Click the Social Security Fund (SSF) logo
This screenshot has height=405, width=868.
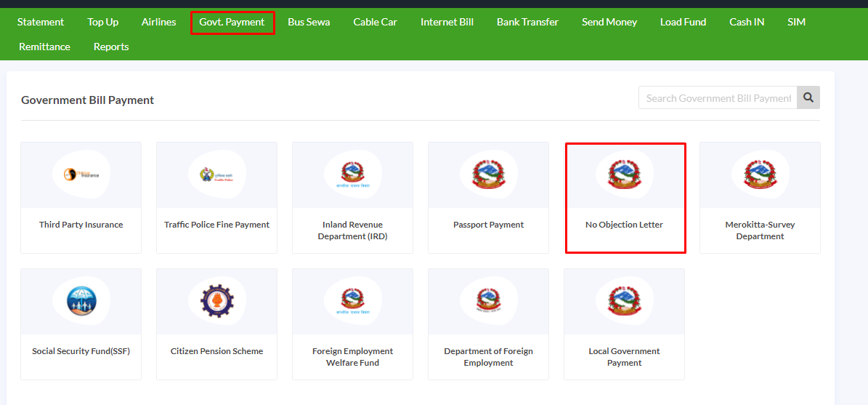(x=81, y=301)
